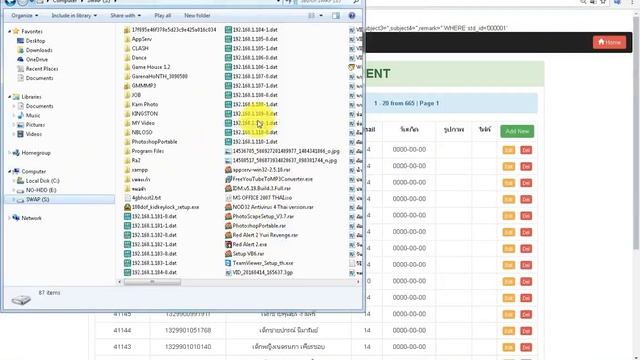Click the Explorer horizontal scrollbar thumb
The width and height of the screenshot is (640, 360).
click(x=152, y=282)
